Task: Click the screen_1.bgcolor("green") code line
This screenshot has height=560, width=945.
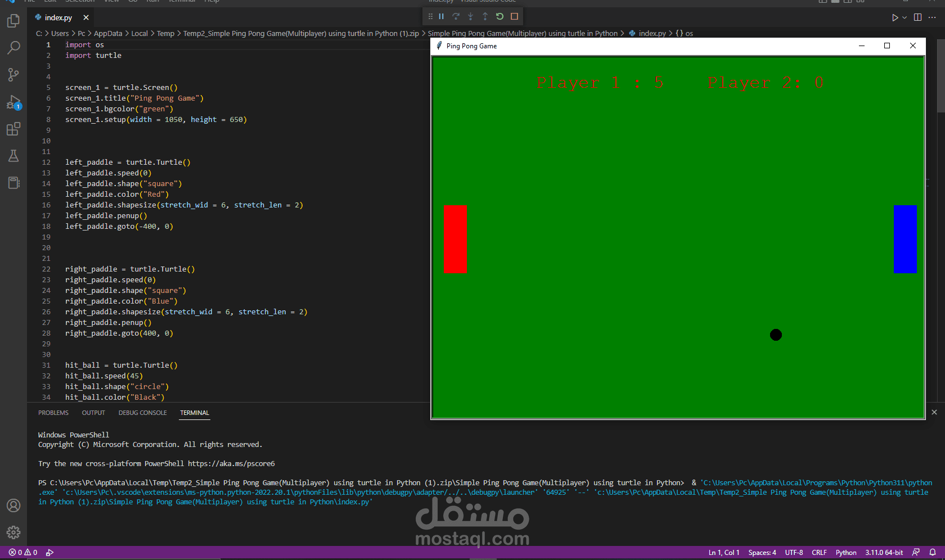Action: (119, 109)
